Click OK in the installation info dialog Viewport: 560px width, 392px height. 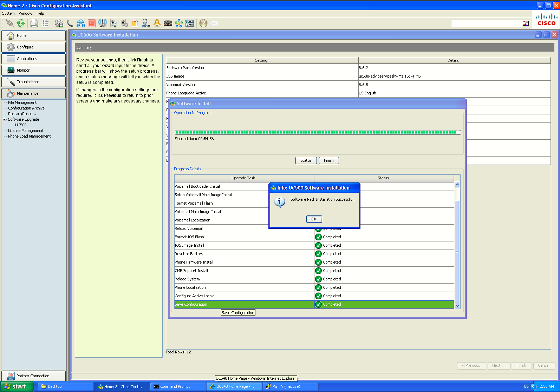[314, 219]
